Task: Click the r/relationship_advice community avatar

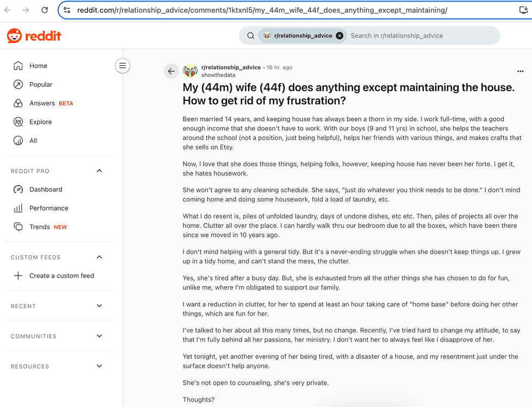Action: tap(191, 71)
